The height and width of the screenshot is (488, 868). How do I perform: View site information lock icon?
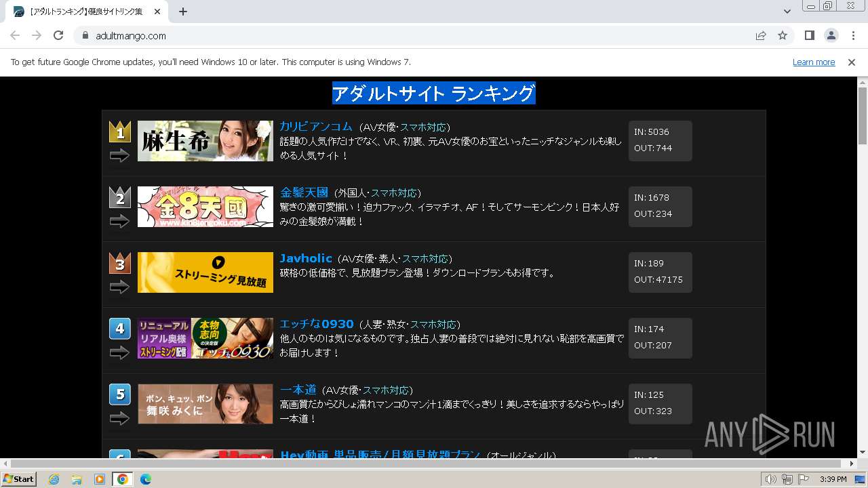pyautogui.click(x=85, y=35)
